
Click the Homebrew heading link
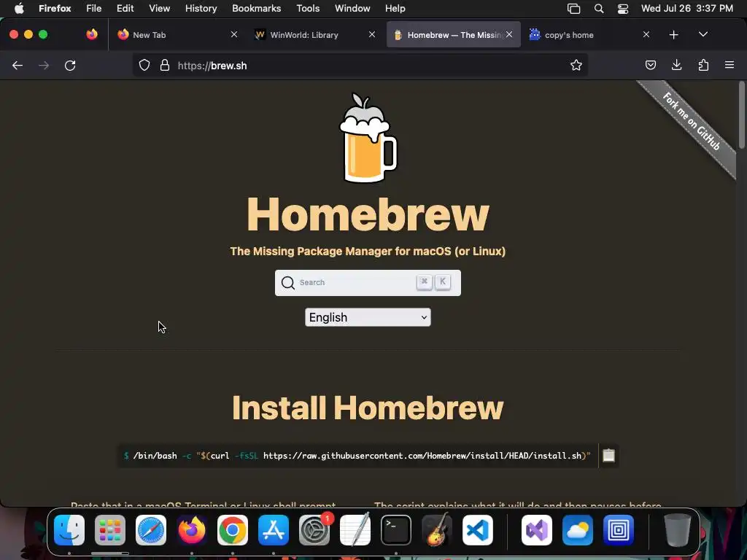click(368, 215)
